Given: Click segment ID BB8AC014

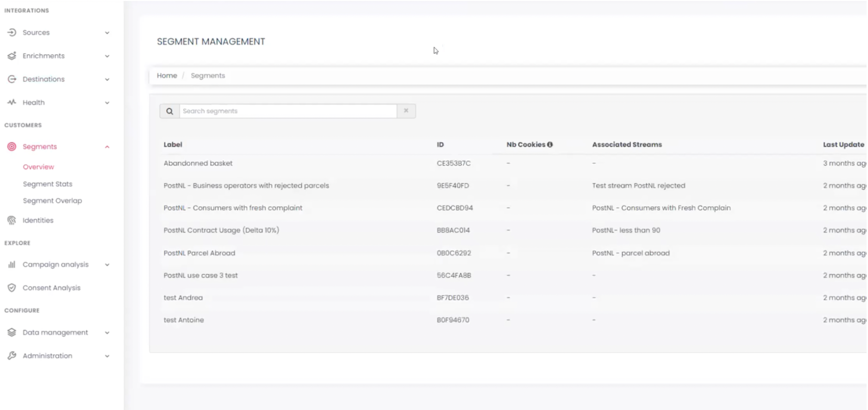Looking at the screenshot, I should pos(453,230).
